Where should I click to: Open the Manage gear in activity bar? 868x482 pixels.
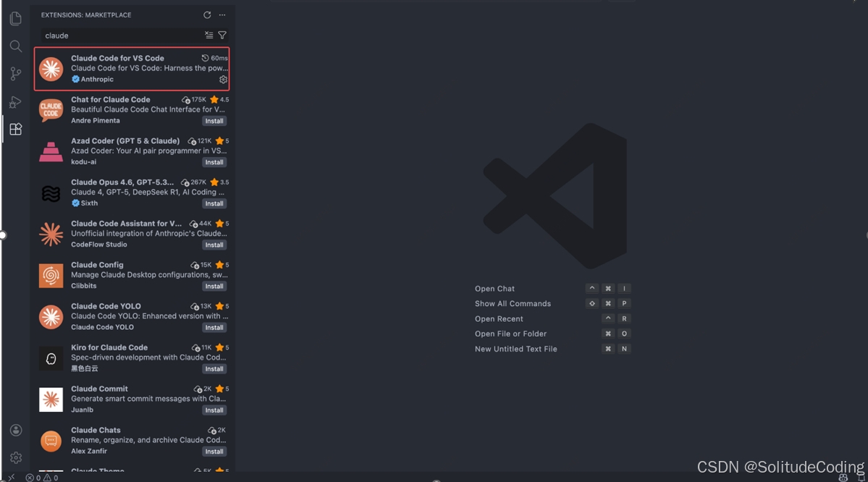pos(15,457)
